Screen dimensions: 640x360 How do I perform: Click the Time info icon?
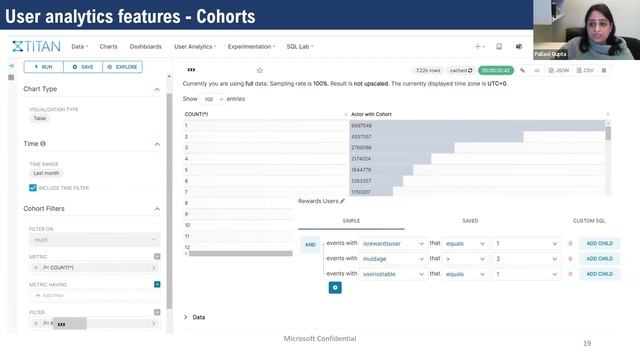(43, 144)
